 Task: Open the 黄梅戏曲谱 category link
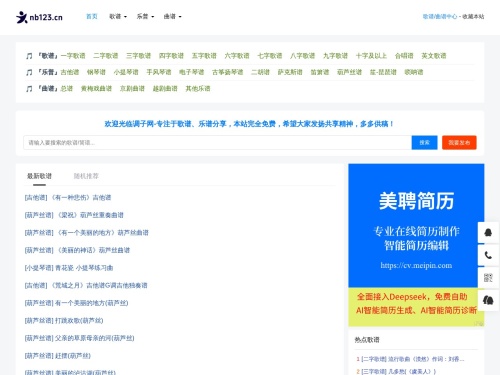(96, 88)
